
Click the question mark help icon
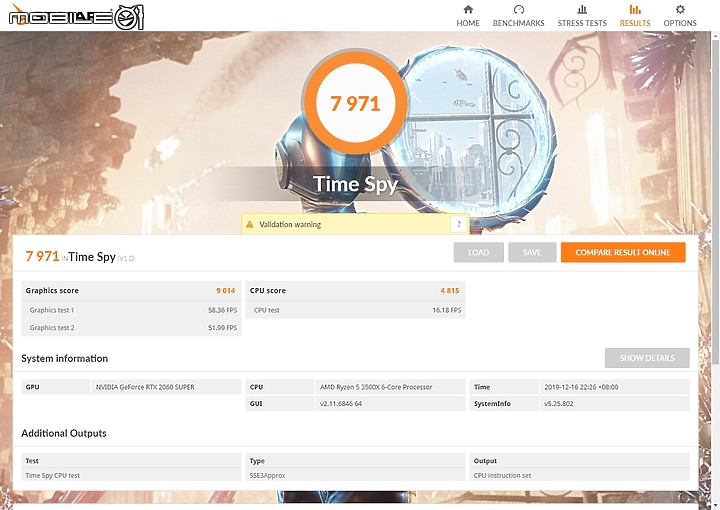(x=459, y=224)
